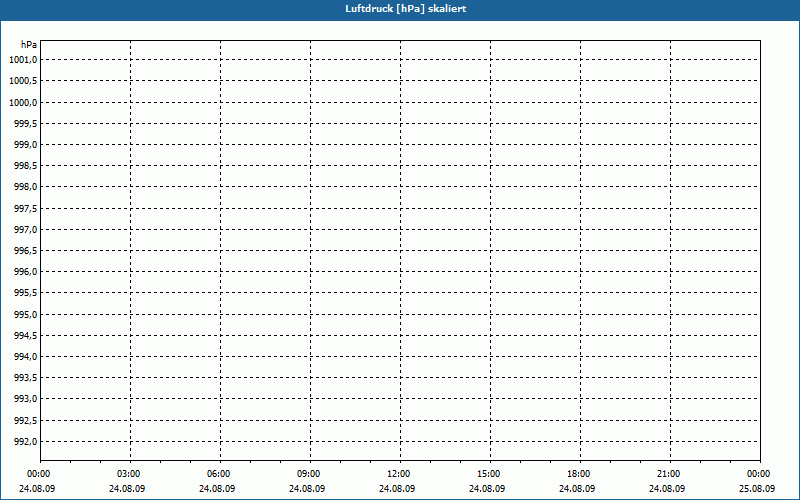Click the 994,0 y-axis tick label
Viewport: 800px width, 500px height.
25,357
